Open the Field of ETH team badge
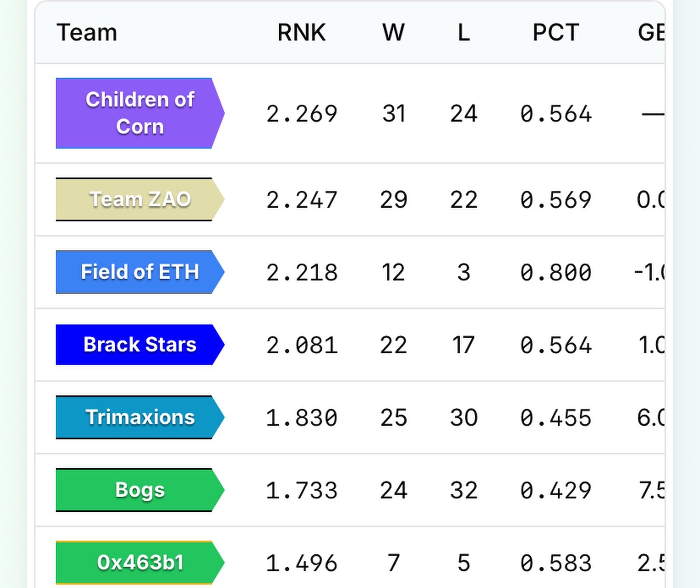Screen dimensions: 700x588 pyautogui.click(x=140, y=272)
